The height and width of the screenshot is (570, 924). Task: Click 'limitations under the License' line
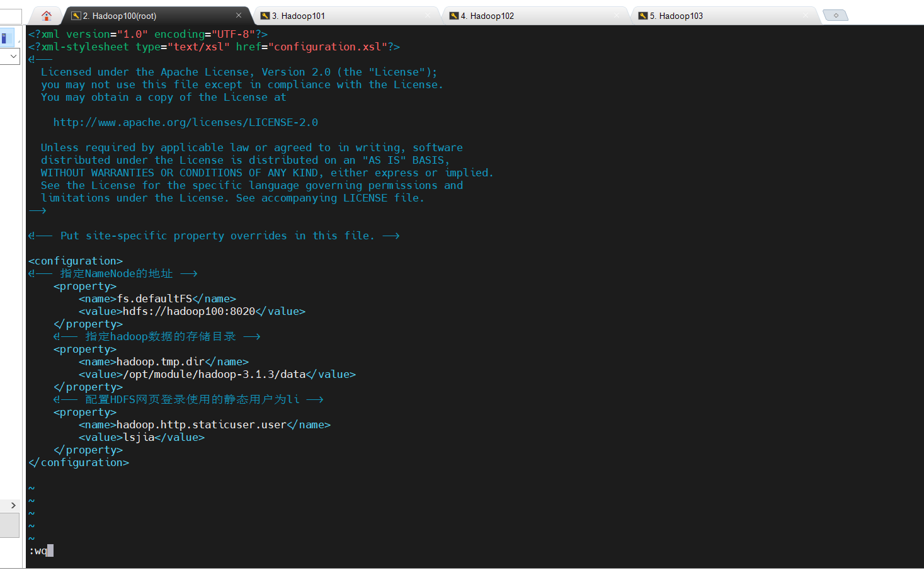pos(233,198)
